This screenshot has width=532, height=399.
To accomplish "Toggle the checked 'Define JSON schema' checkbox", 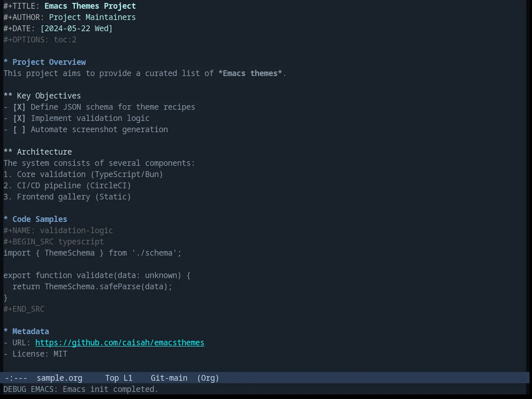I will (19, 107).
